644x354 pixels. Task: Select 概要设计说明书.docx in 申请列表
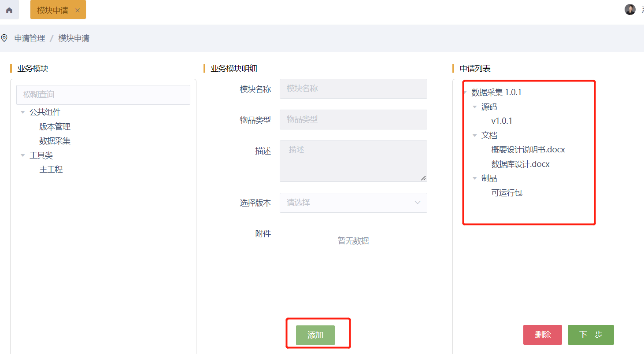tap(528, 150)
